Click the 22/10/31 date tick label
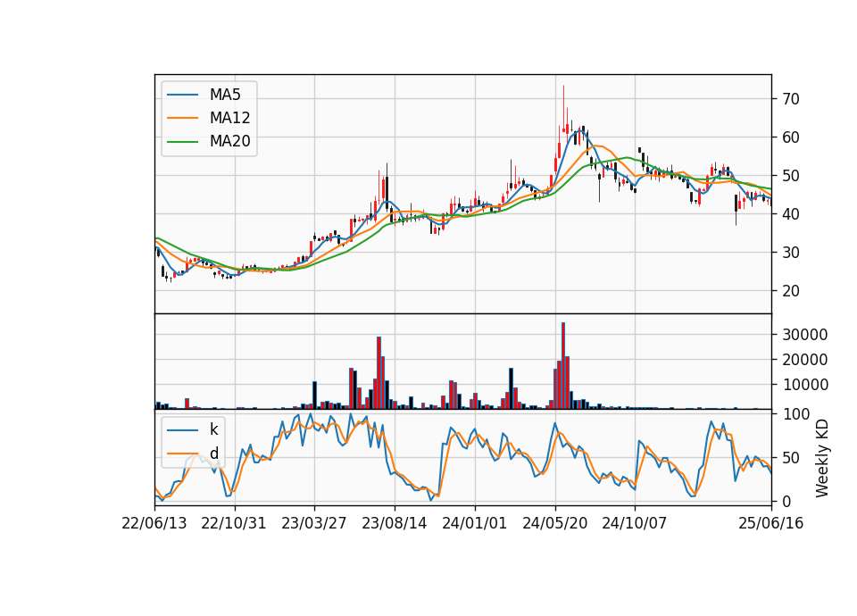 coord(234,523)
